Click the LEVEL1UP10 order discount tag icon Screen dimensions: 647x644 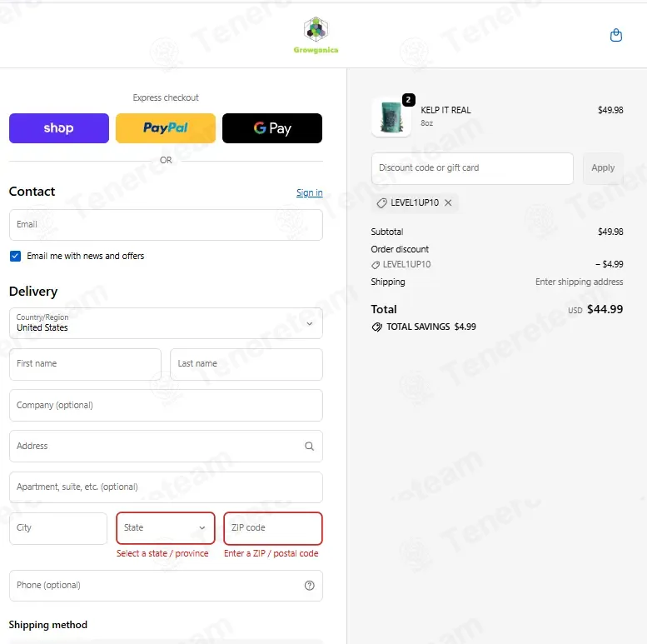pyautogui.click(x=376, y=265)
